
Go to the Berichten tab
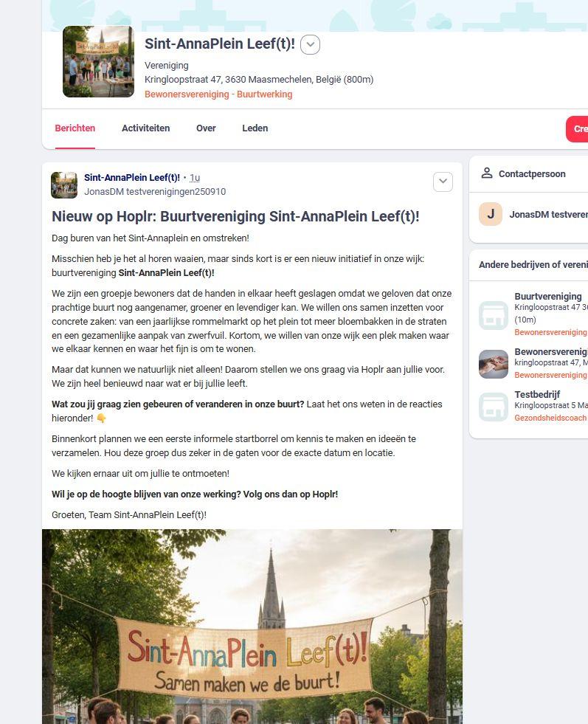(75, 128)
